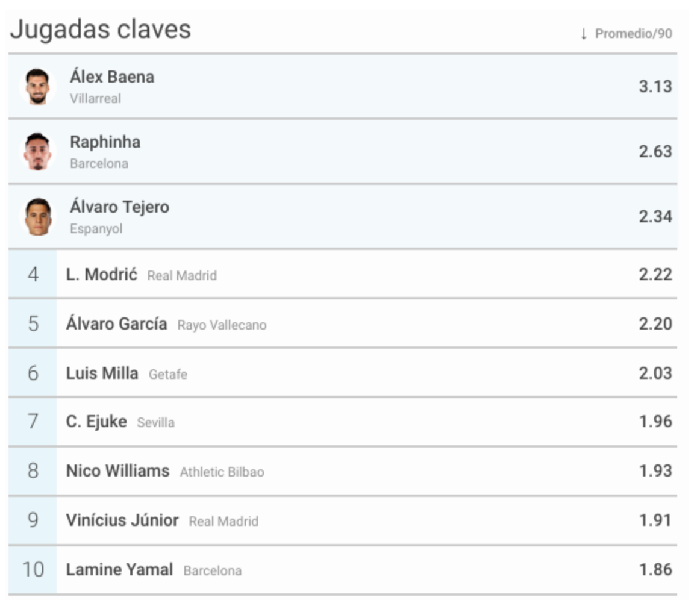Click Luis Milla player name
700x600 pixels.
tap(102, 373)
